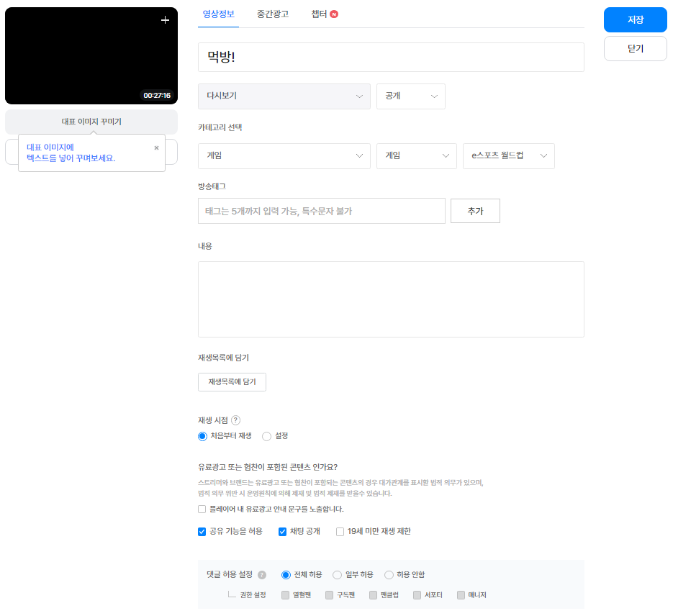
Task: Uncheck the 공유 기능을 허용 checkbox
Action: [202, 532]
